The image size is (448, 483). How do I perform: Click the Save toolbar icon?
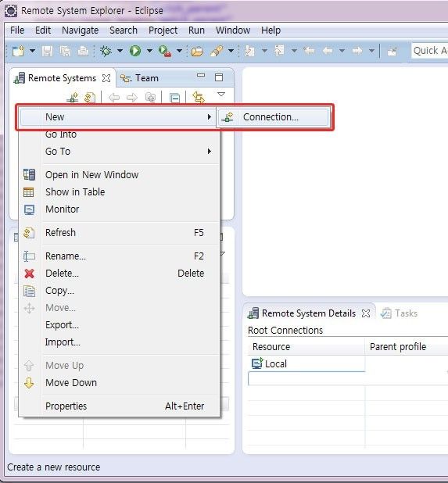(47, 51)
